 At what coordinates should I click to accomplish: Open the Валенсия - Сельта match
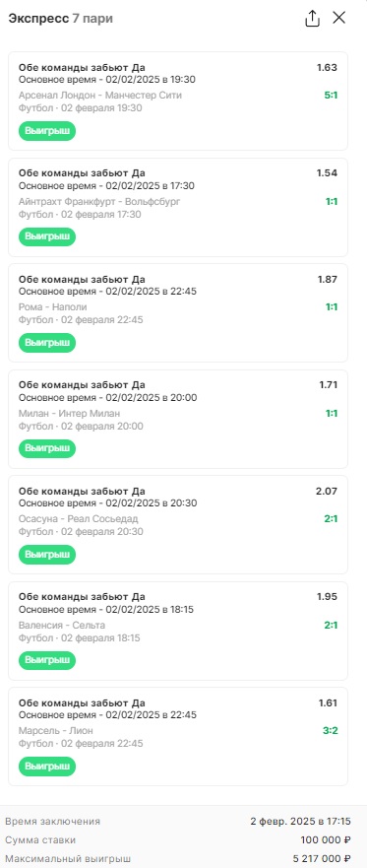point(62,626)
